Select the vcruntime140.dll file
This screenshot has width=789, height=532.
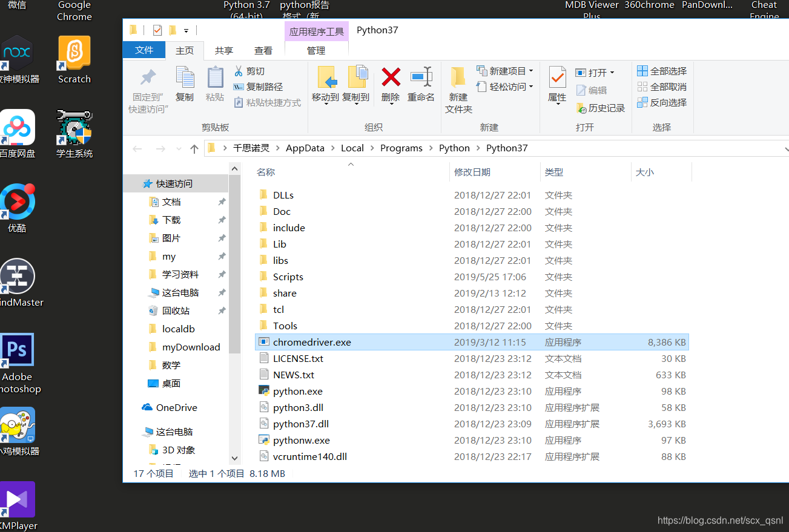310,456
